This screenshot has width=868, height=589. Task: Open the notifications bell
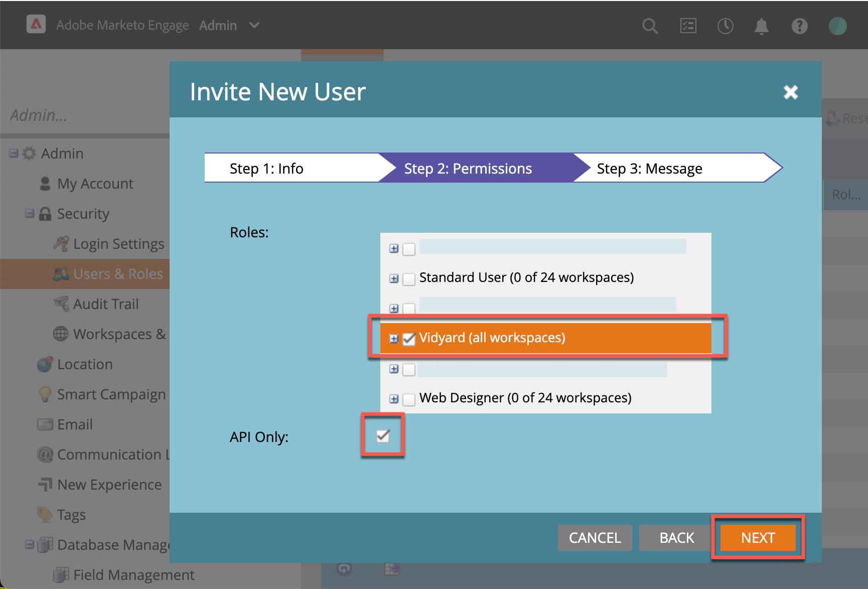(761, 26)
